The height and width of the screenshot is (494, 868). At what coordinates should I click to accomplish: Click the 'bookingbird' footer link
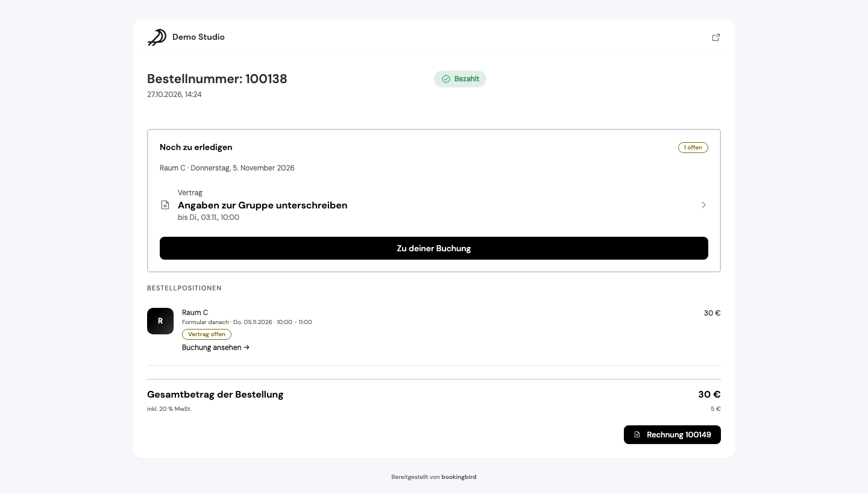[x=459, y=477]
